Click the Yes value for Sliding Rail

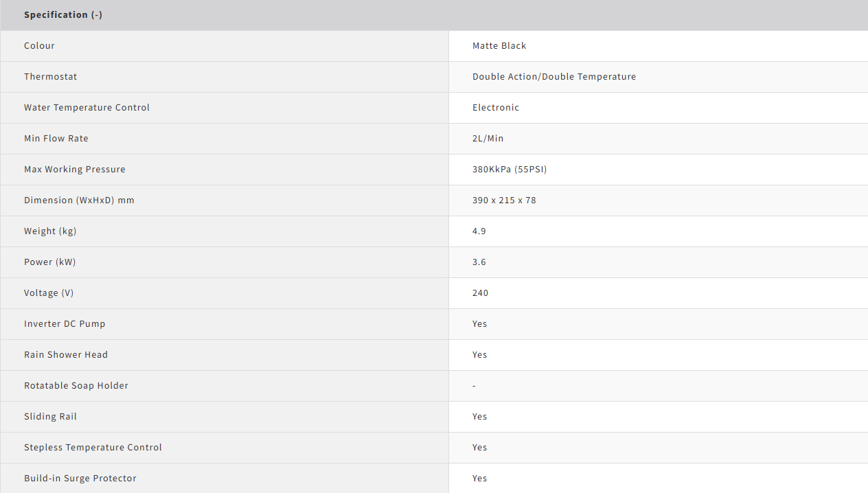pyautogui.click(x=479, y=417)
